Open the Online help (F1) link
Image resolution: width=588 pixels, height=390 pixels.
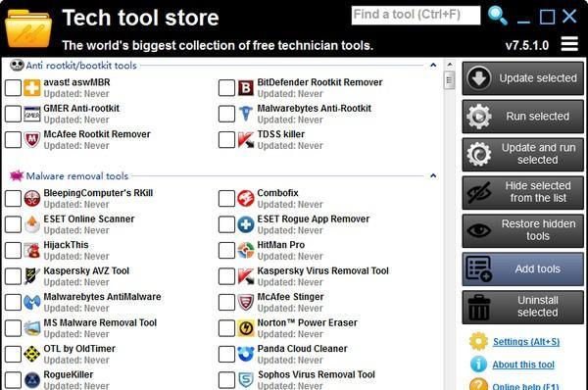525,386
